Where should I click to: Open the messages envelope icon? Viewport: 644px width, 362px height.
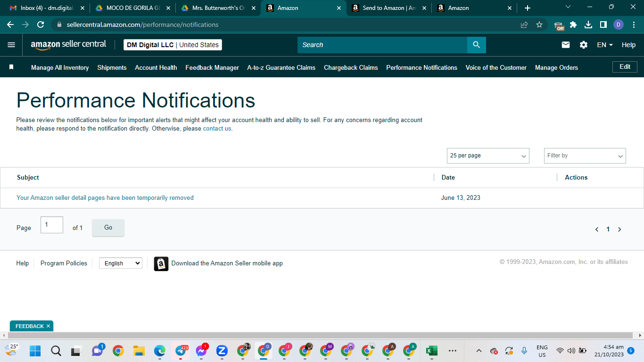[x=566, y=45]
